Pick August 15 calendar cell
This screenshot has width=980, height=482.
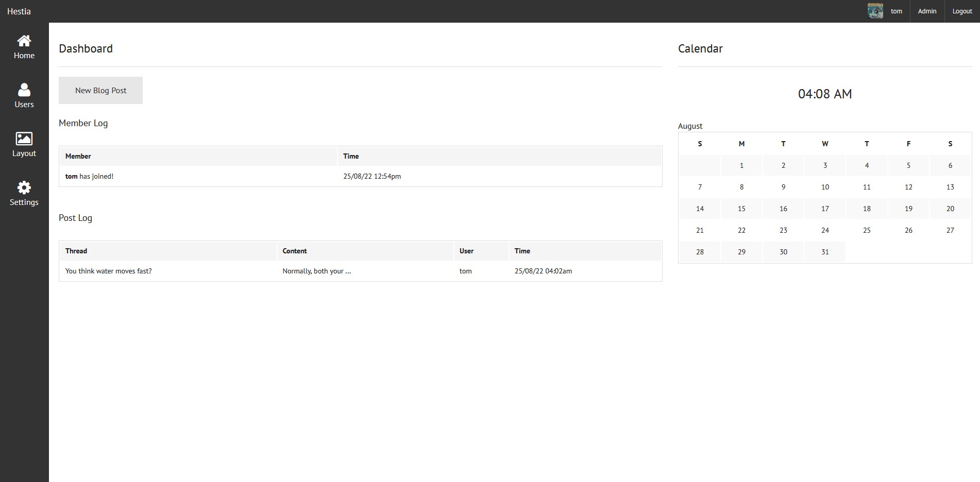741,209
